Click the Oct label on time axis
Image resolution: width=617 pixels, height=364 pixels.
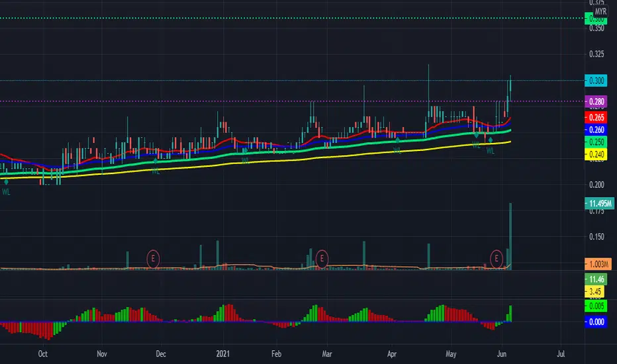point(43,354)
